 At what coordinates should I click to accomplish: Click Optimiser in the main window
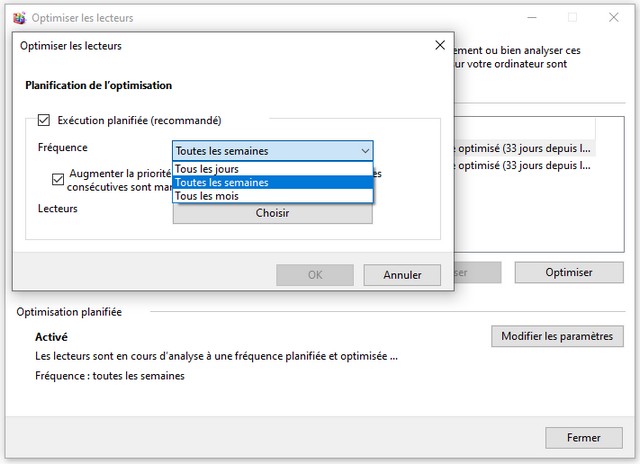(x=569, y=272)
